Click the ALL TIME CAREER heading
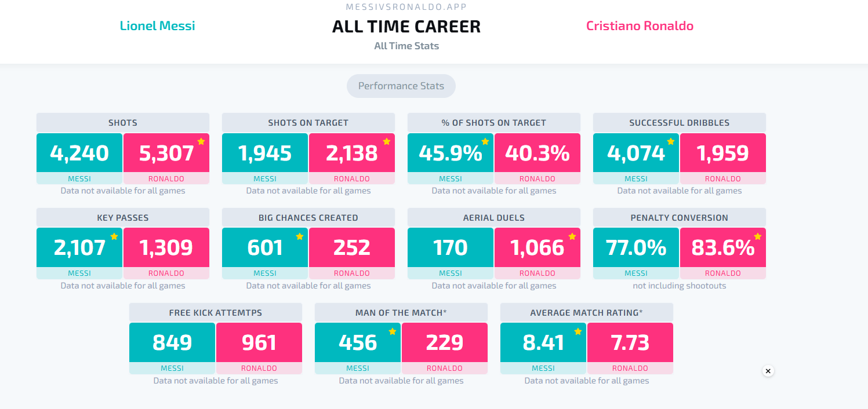Viewport: 868px width, 409px height. coord(406,27)
